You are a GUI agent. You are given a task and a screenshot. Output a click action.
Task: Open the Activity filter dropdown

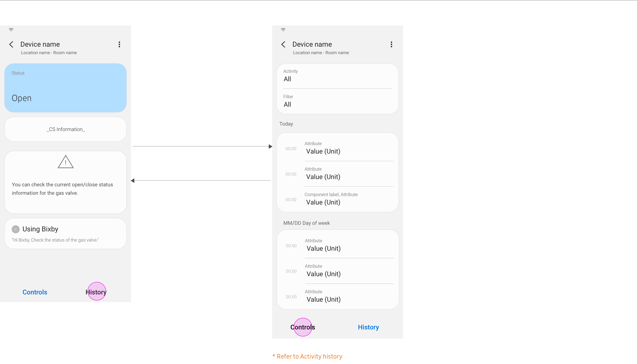(x=337, y=76)
